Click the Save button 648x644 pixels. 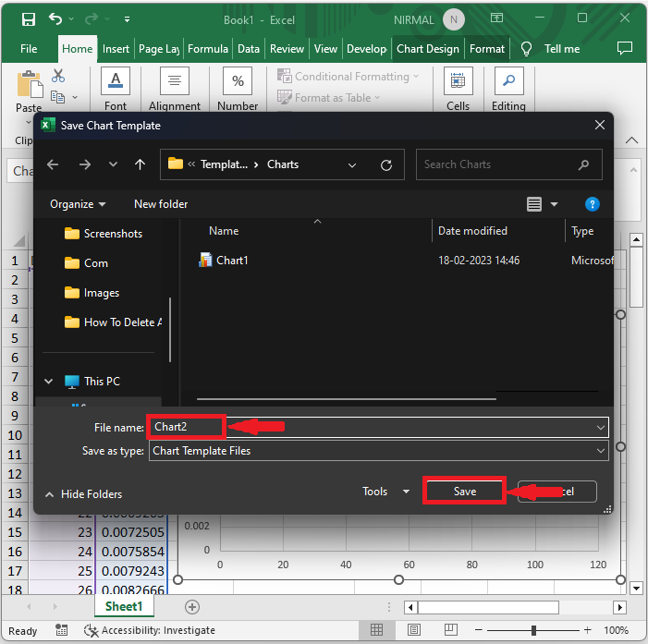click(x=464, y=492)
